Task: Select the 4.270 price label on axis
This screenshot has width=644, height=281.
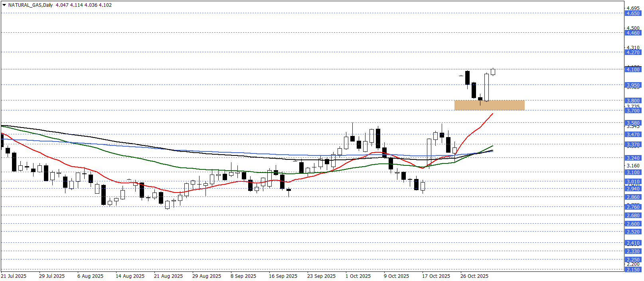Action: (x=633, y=52)
